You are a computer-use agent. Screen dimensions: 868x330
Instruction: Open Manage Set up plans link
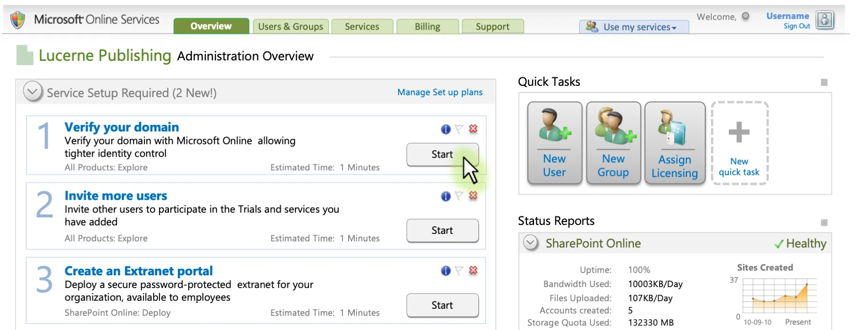click(440, 92)
